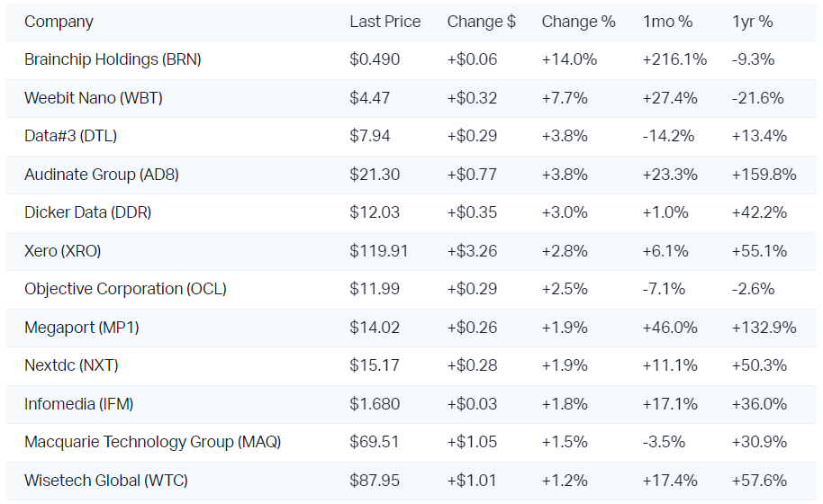This screenshot has width=823, height=504.
Task: Open Brainchip Holdings (BRN) company link
Action: [113, 59]
